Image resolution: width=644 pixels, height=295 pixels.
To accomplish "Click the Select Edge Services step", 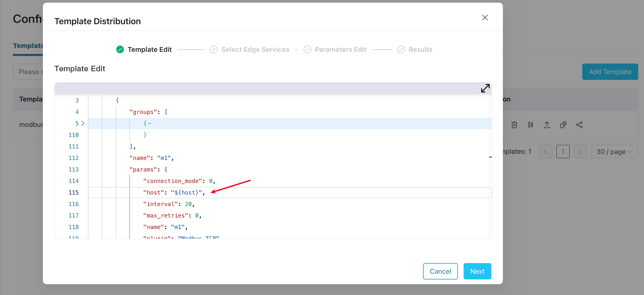I will [255, 50].
